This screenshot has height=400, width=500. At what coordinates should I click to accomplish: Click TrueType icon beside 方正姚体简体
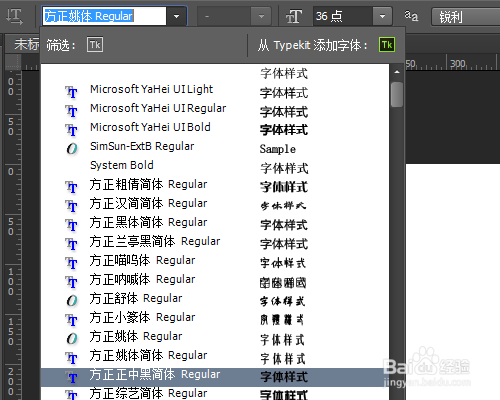[x=72, y=358]
